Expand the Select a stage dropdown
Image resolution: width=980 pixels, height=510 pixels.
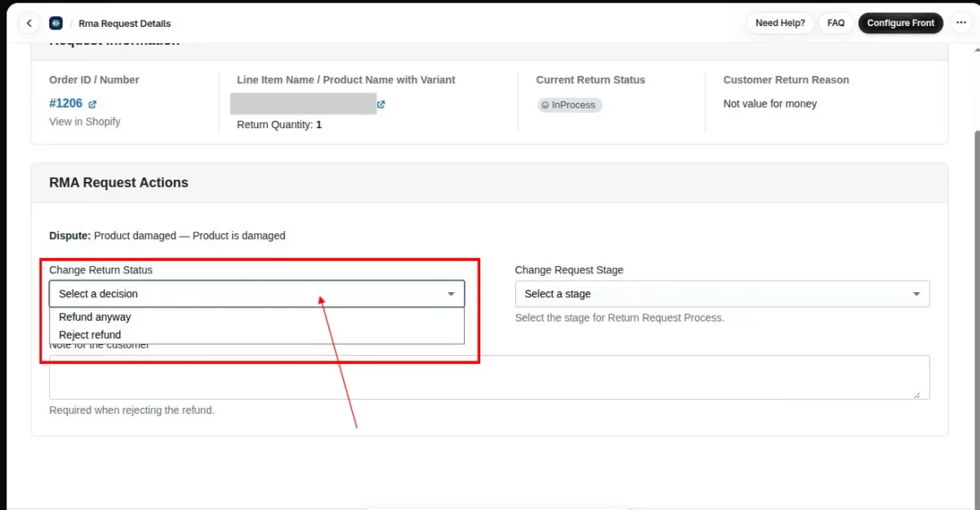click(722, 294)
